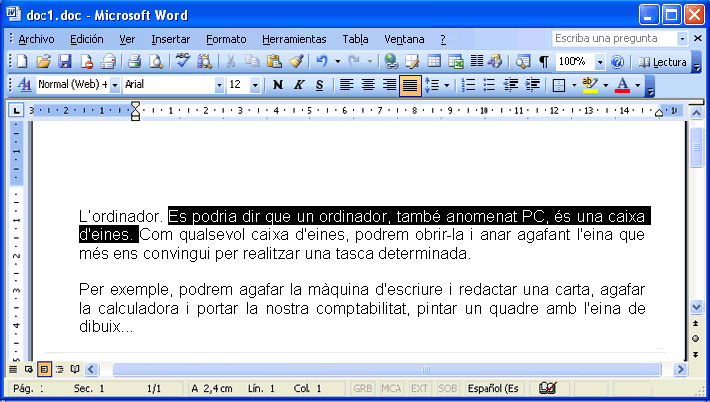Align text to the right
Viewport: 710px width, 402px height.
click(x=389, y=85)
